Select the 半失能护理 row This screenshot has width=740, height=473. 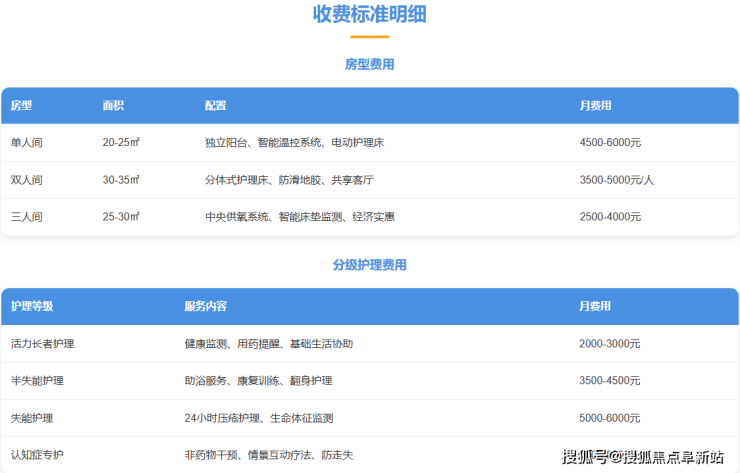[37, 381]
